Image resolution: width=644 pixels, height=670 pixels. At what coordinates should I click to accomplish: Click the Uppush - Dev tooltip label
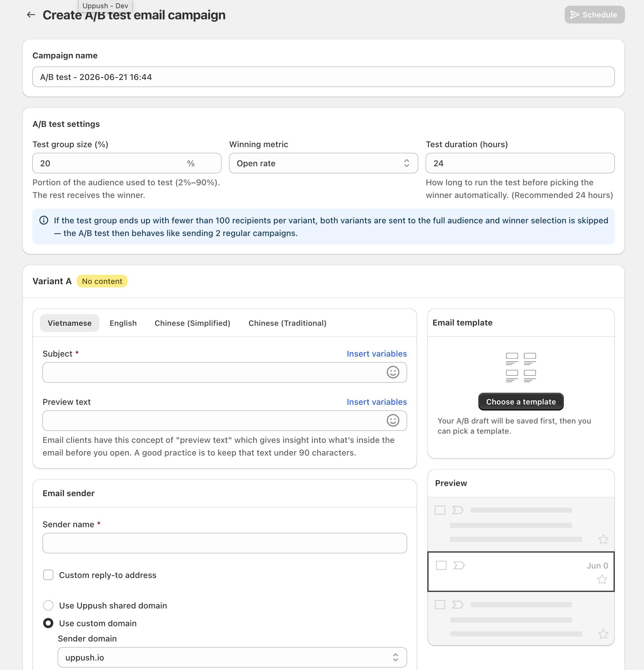pyautogui.click(x=105, y=6)
